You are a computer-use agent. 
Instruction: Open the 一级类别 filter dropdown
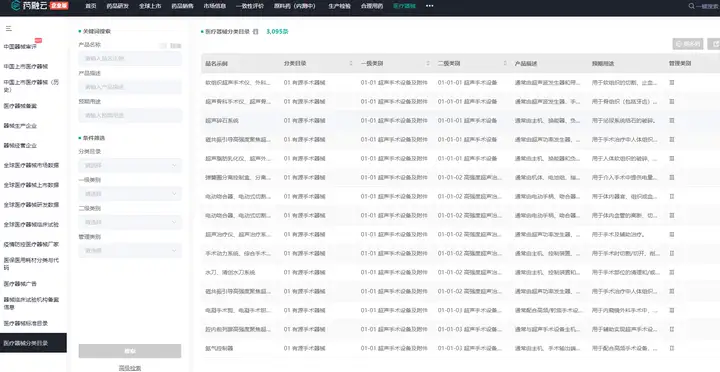[130, 194]
